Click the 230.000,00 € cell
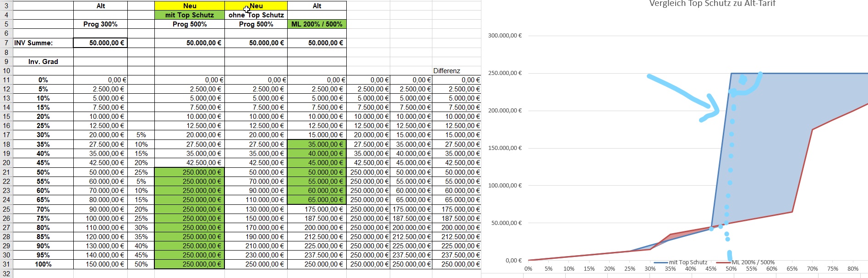The width and height of the screenshot is (868, 278). click(x=256, y=255)
